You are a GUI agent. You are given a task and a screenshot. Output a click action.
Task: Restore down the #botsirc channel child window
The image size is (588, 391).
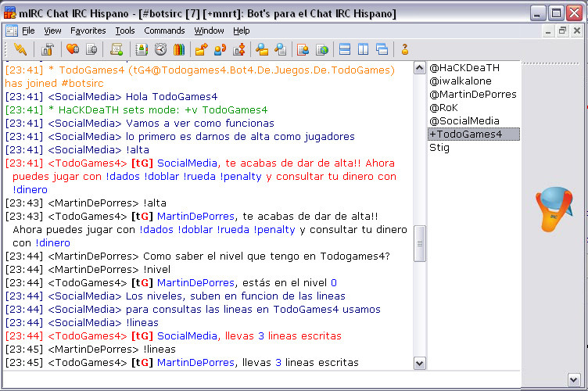pyautogui.click(x=562, y=30)
